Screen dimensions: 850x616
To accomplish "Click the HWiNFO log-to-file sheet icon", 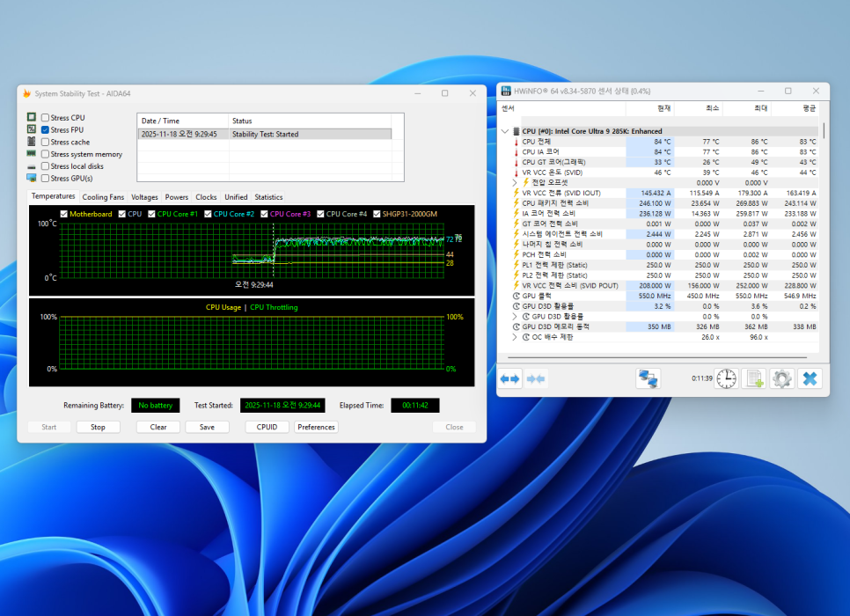I will tap(754, 378).
